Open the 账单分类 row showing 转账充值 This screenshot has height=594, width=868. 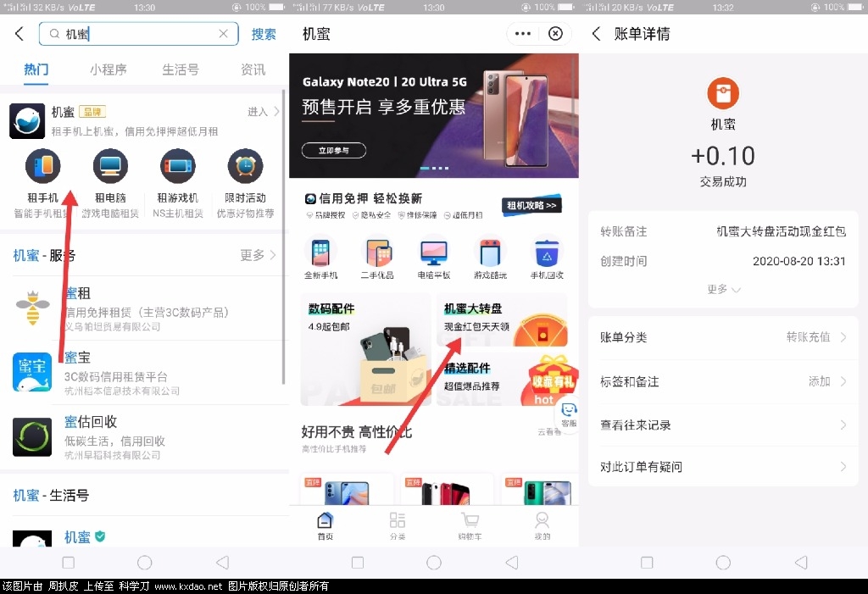(723, 337)
